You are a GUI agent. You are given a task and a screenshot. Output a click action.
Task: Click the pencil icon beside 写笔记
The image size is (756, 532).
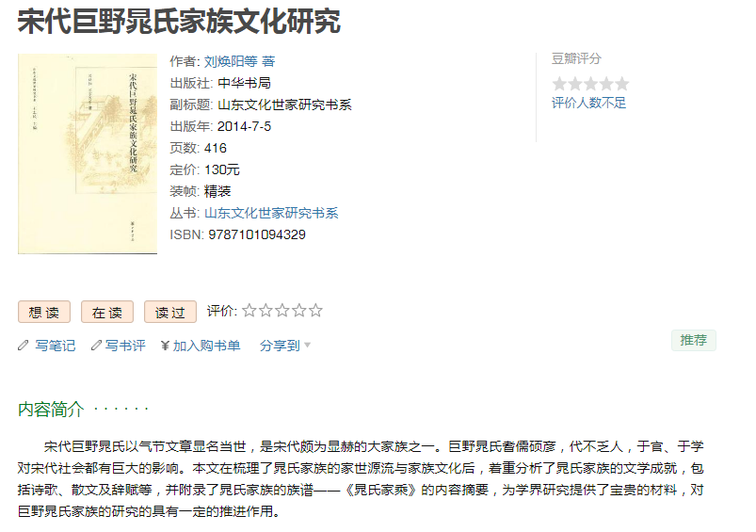click(24, 346)
